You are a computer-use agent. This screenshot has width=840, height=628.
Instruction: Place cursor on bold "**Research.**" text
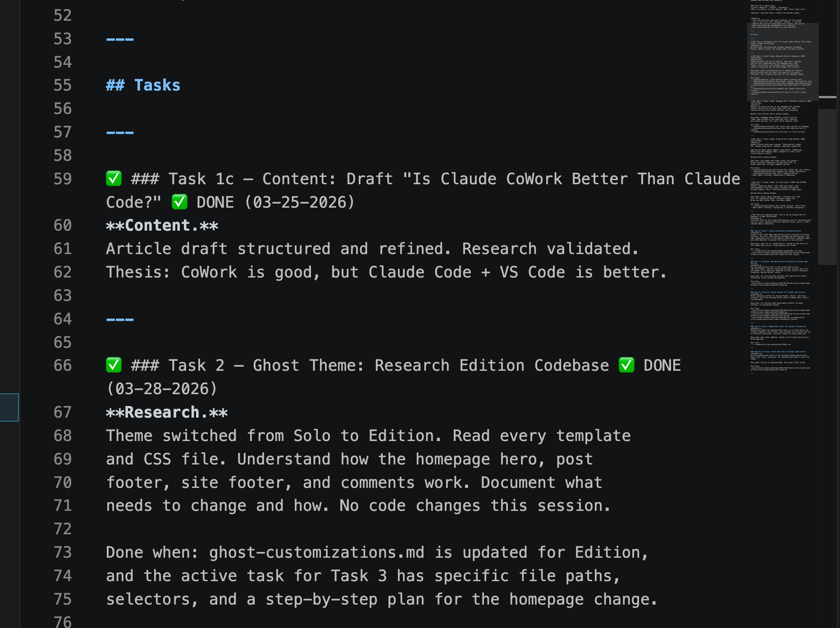point(167,412)
